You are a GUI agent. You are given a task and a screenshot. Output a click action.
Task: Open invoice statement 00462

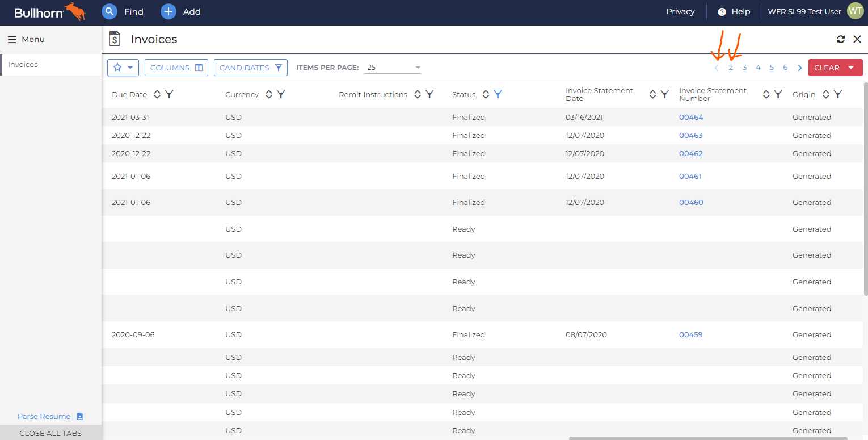[x=691, y=154]
